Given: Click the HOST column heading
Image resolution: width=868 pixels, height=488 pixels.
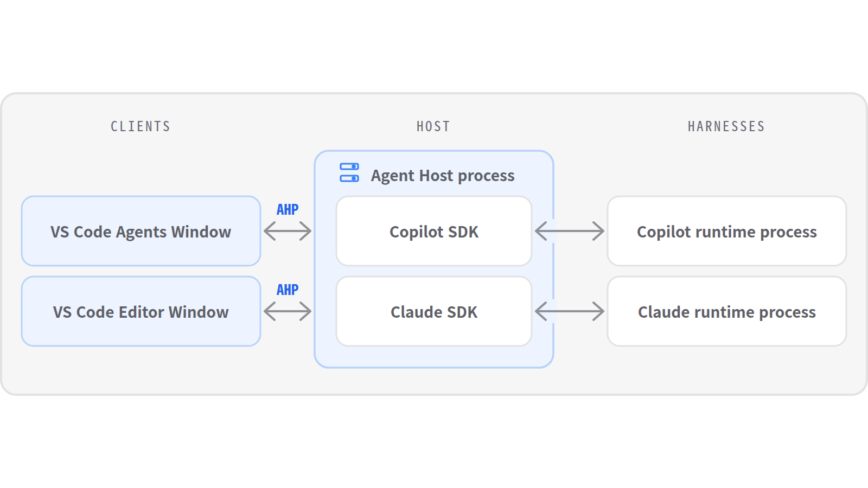Looking at the screenshot, I should (433, 126).
